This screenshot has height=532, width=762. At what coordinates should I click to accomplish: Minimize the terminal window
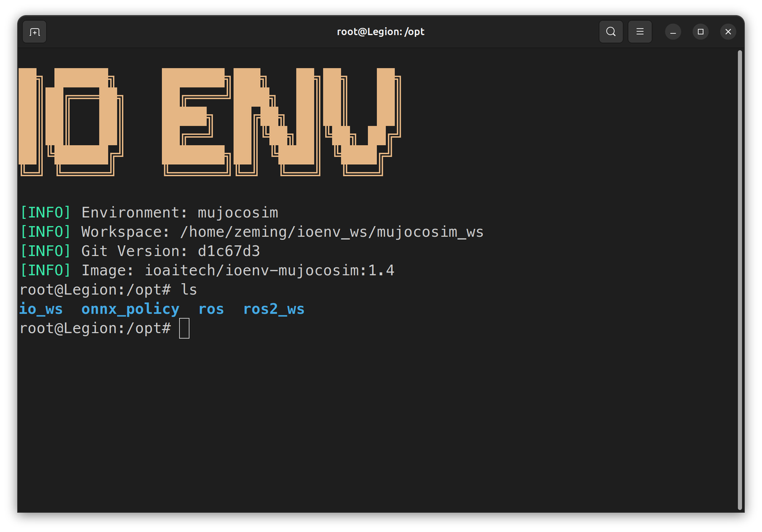click(x=673, y=32)
